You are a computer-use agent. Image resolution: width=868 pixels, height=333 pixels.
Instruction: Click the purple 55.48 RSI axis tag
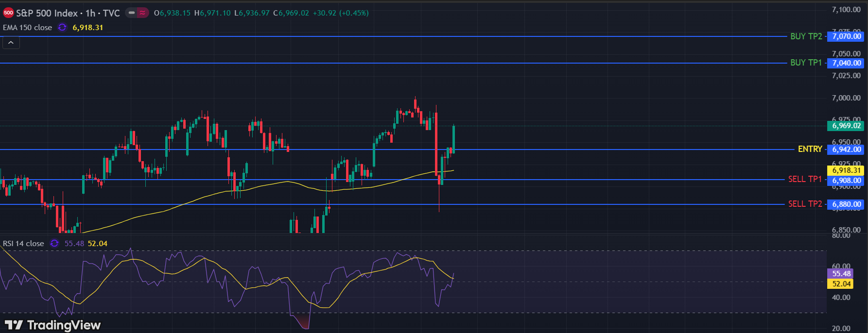pos(841,274)
